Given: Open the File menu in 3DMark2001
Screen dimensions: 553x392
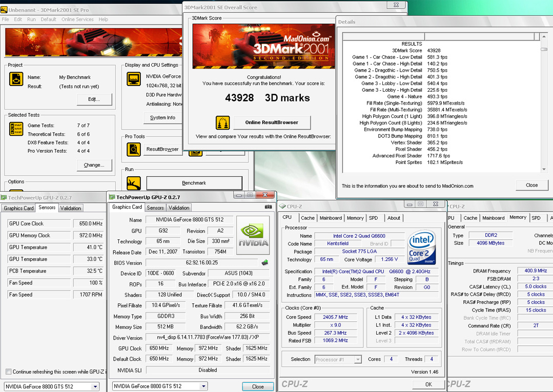Looking at the screenshot, I should tap(5, 19).
